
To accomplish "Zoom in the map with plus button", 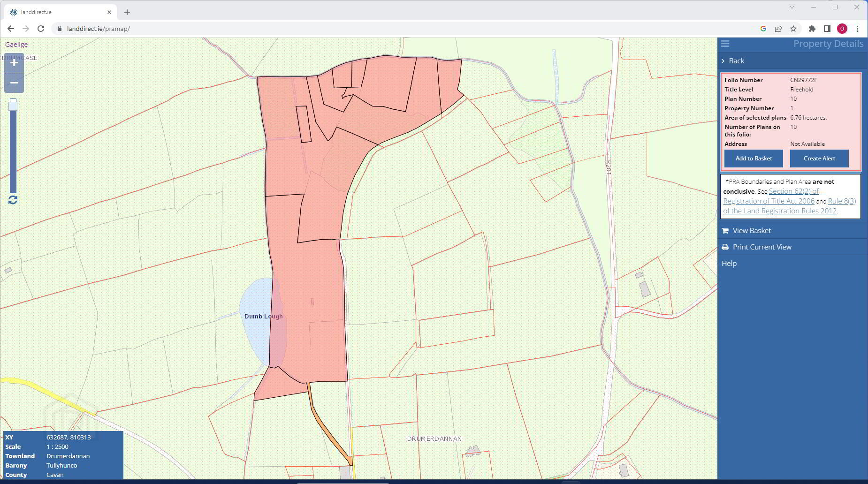I will tap(14, 63).
